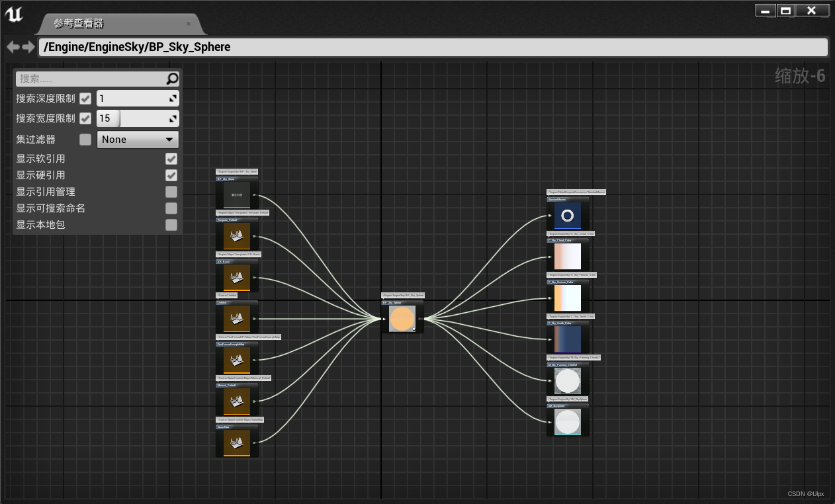This screenshot has height=504, width=835.
Task: Select the C_Sky_Horizon_Color curve node
Action: coord(568,298)
